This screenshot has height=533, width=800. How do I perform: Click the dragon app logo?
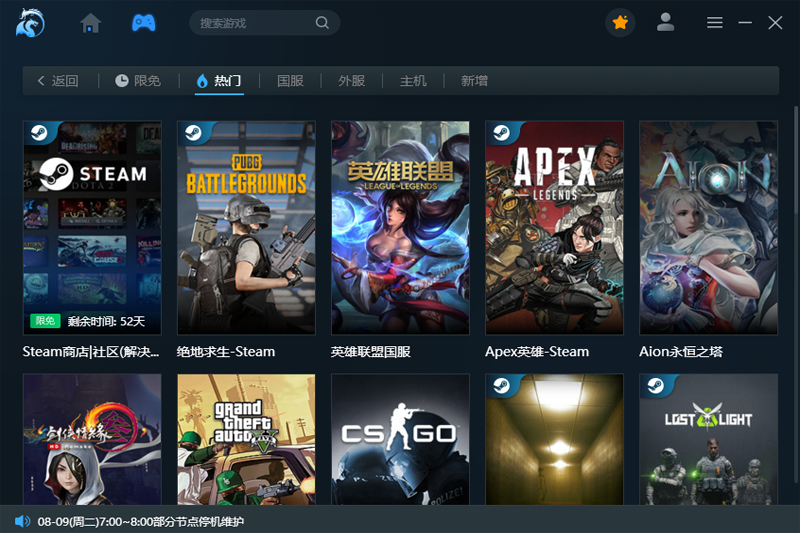(30, 22)
